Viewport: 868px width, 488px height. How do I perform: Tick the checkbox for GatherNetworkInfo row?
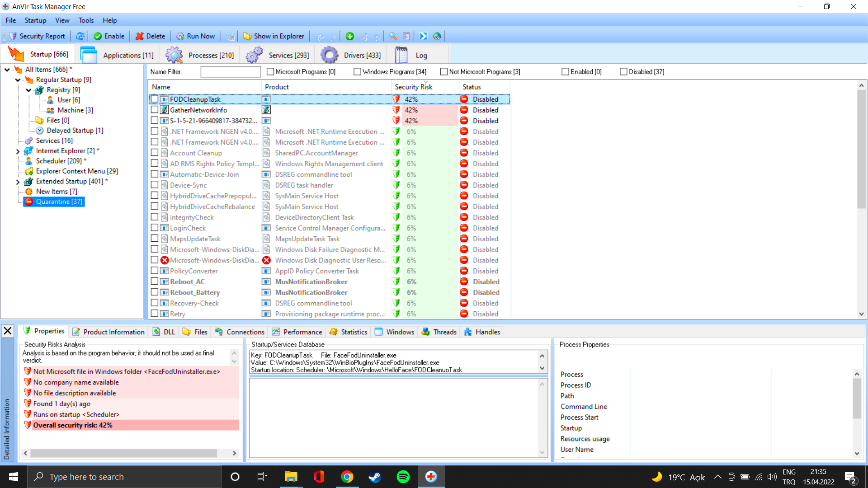(155, 110)
